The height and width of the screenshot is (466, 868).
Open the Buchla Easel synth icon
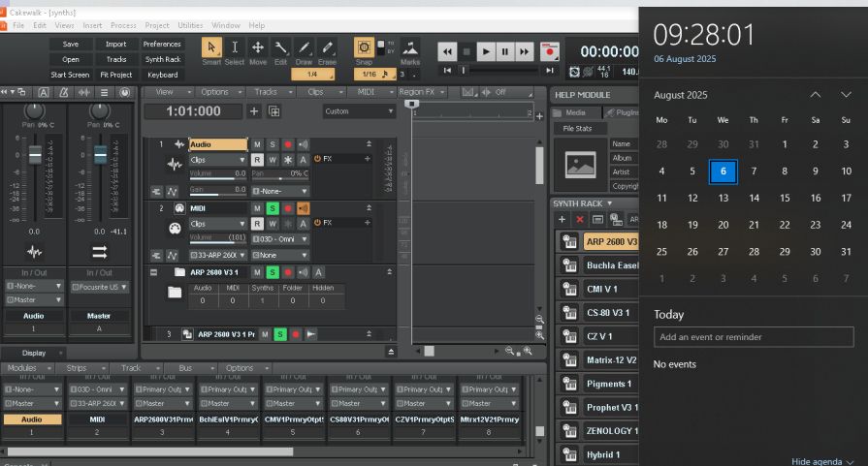(x=568, y=265)
